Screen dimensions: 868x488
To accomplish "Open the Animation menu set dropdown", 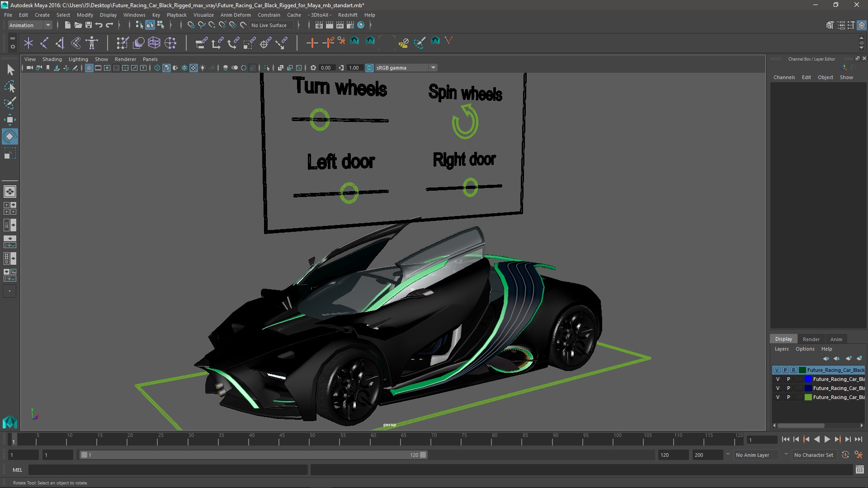I will [x=30, y=25].
